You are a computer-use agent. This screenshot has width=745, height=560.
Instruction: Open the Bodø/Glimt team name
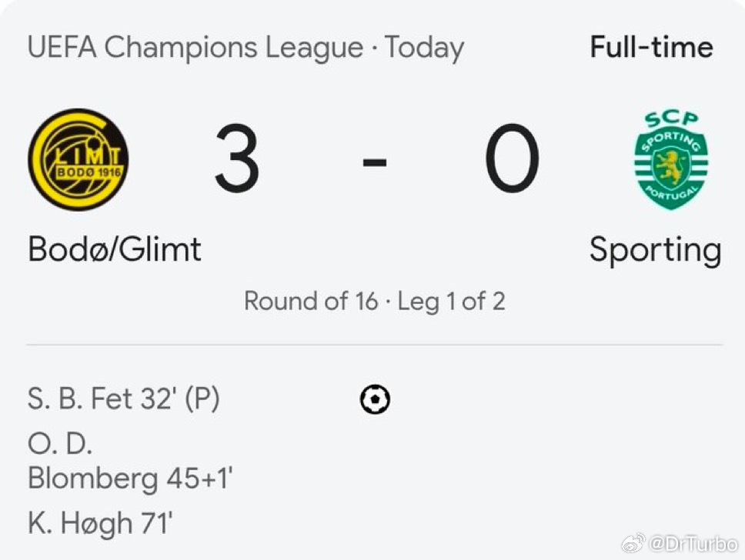click(115, 250)
